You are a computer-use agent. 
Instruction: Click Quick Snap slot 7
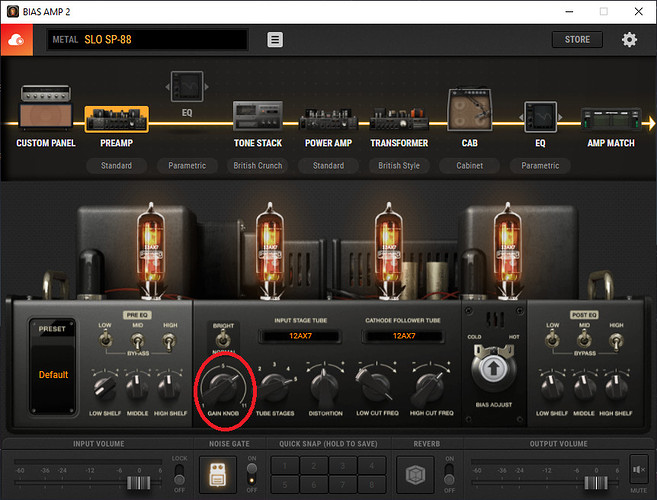point(342,484)
